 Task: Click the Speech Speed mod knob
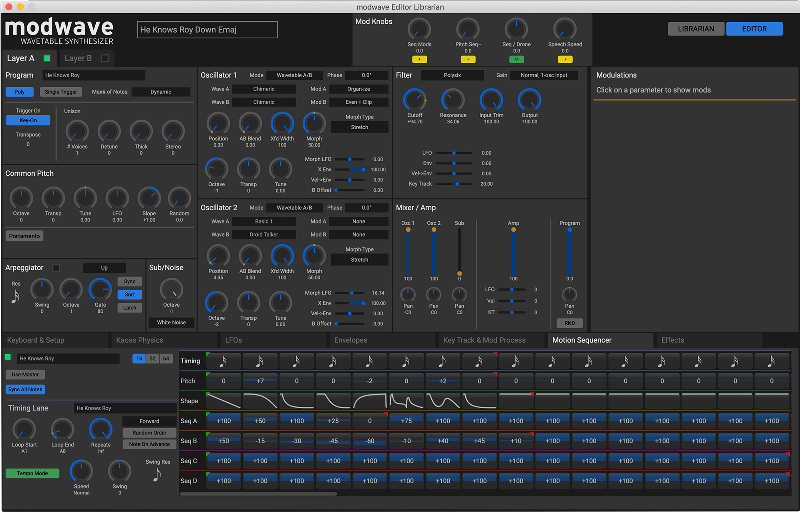(x=564, y=29)
